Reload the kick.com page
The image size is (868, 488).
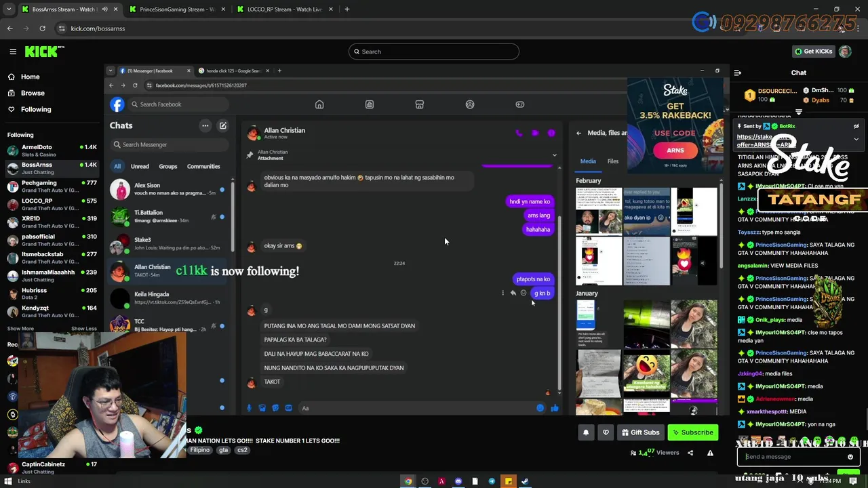pyautogui.click(x=42, y=28)
